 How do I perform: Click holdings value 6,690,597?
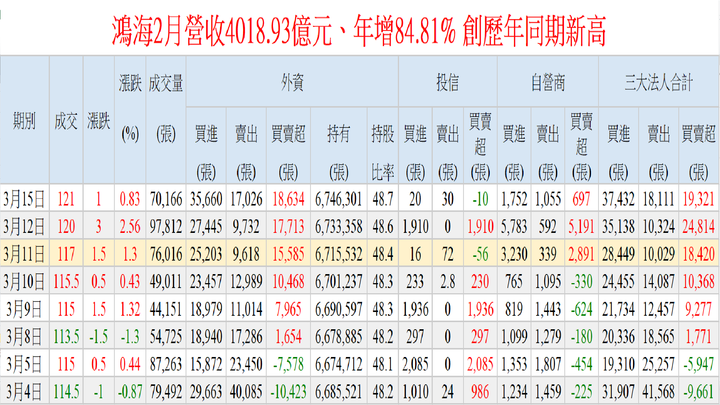pyautogui.click(x=338, y=309)
